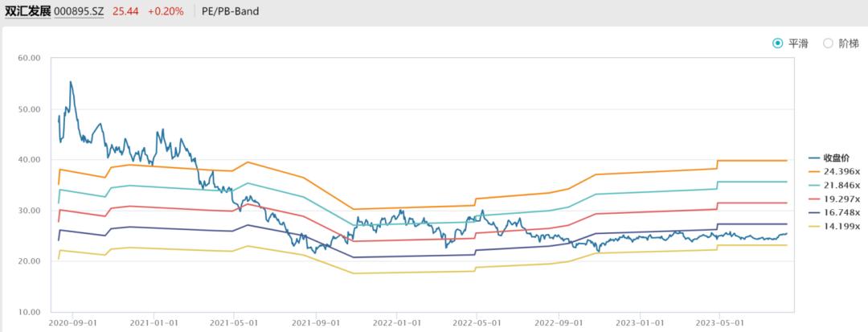Screen dimensions: 868x332
Task: Click the 2020-09-01 x-axis date label
Action: 73,322
